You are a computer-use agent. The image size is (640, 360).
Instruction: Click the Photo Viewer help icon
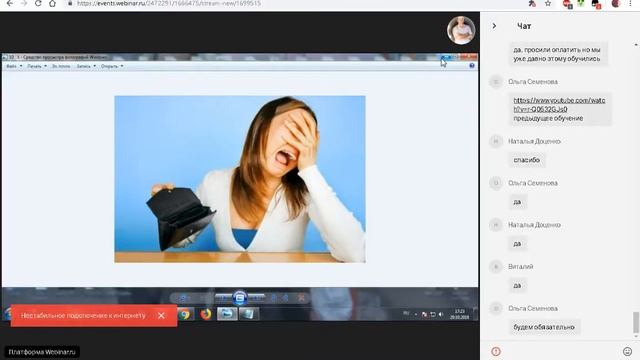(x=472, y=66)
